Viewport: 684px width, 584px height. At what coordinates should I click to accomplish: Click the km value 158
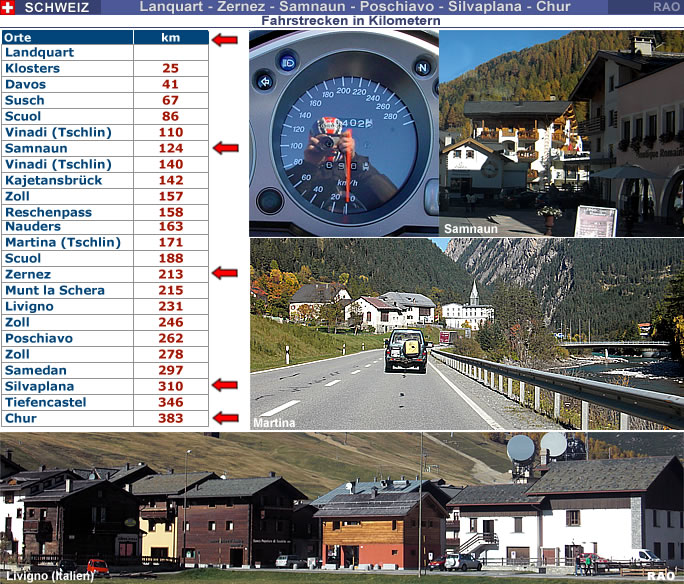(171, 212)
